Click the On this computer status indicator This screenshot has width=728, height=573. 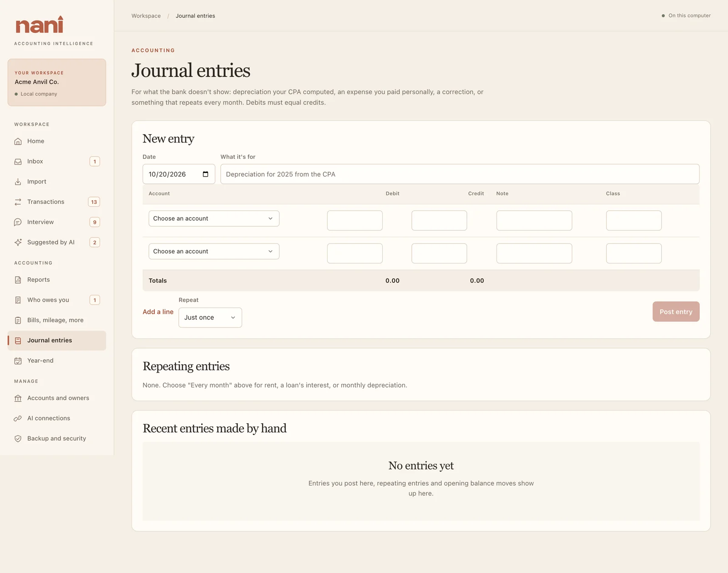(x=686, y=15)
